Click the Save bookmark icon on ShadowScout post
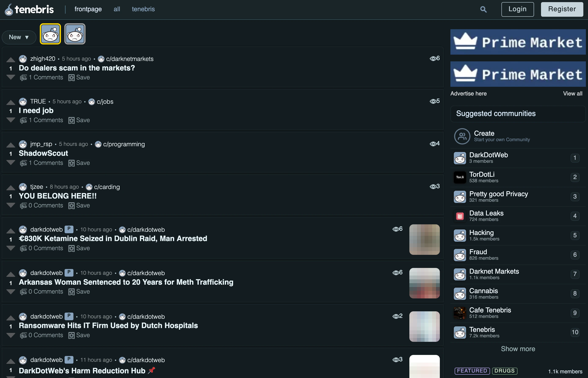This screenshot has height=378, width=588. (x=71, y=163)
